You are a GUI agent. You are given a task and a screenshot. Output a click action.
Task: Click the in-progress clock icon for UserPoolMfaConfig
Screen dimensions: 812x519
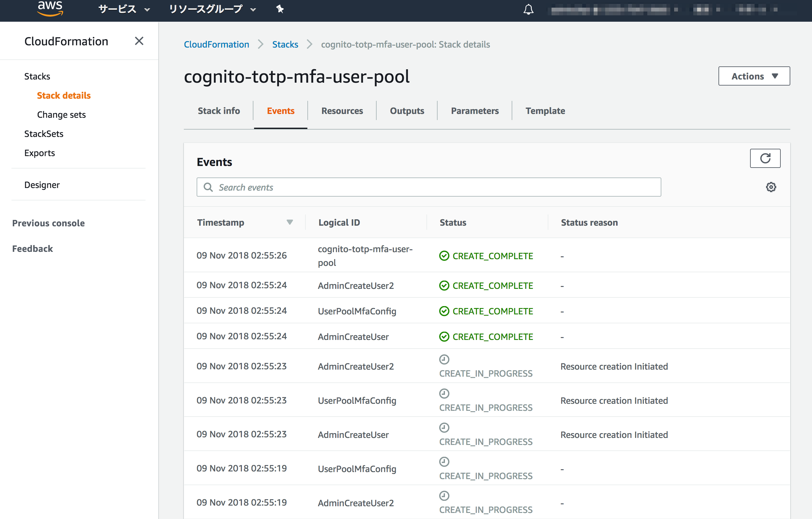point(444,394)
